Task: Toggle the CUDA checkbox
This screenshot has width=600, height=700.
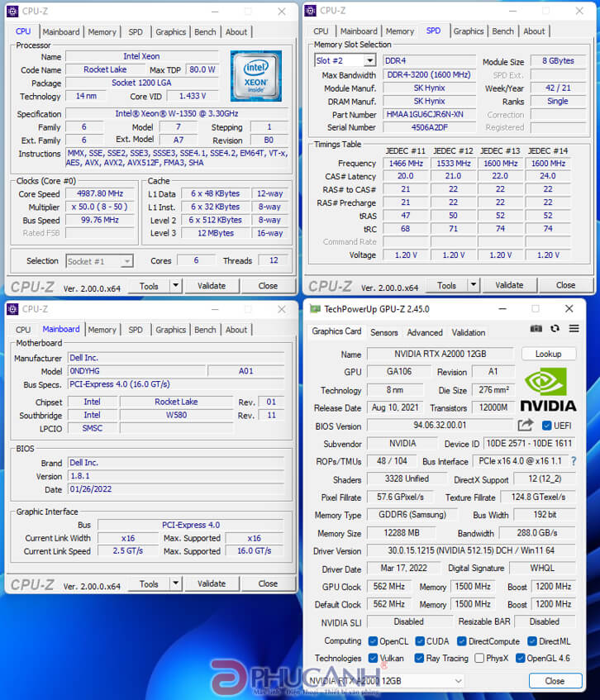Action: point(420,641)
